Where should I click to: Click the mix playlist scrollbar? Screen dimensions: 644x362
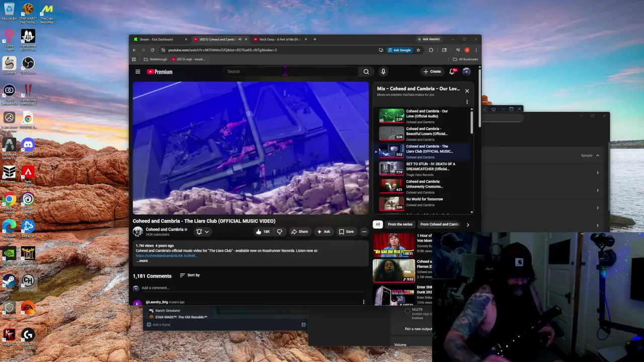pos(471,123)
